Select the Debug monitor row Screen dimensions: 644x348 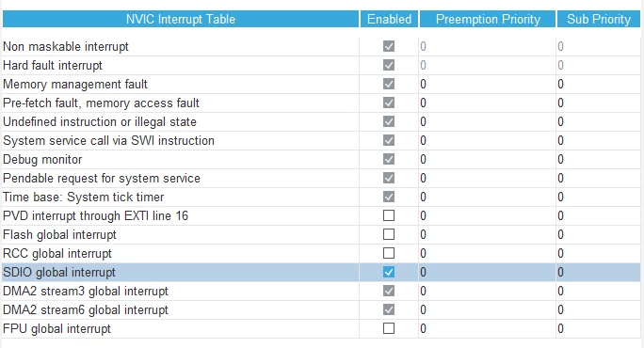pyautogui.click(x=321, y=159)
